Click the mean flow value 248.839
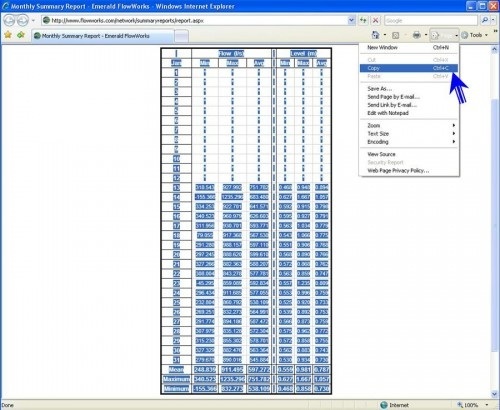This screenshot has height=410, width=500. click(x=205, y=370)
